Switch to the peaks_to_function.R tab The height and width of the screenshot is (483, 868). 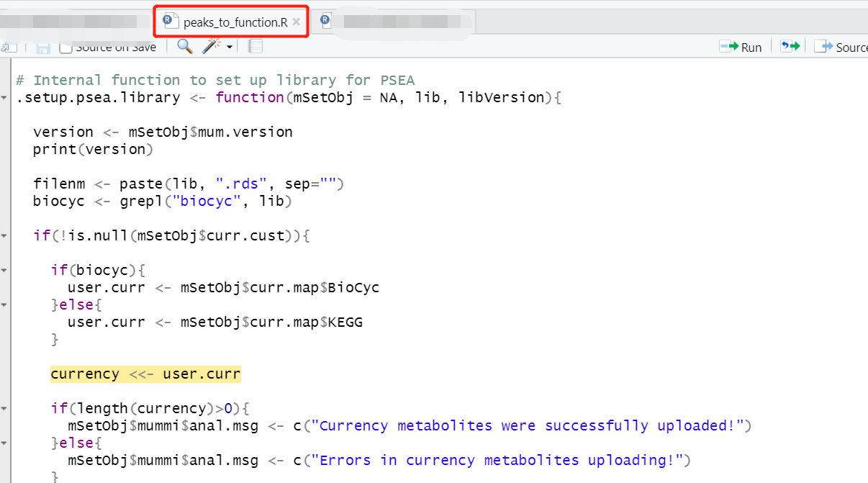tap(232, 22)
